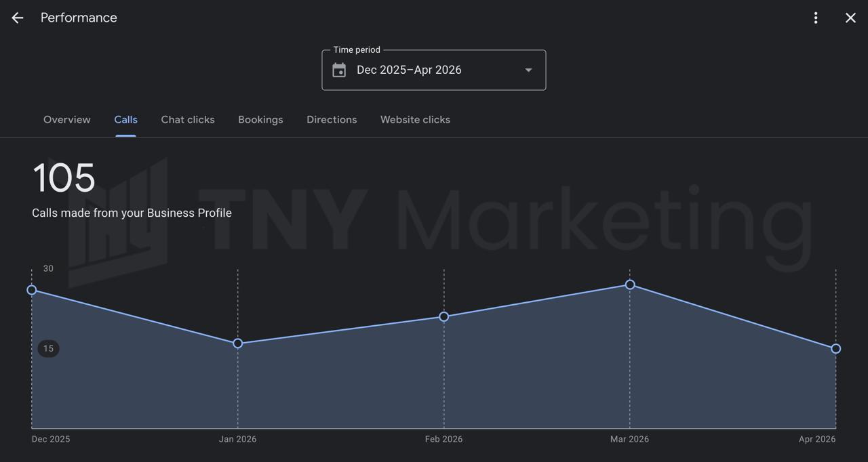The image size is (868, 462).
Task: Click the Jan 2026 x-axis label
Action: 238,439
